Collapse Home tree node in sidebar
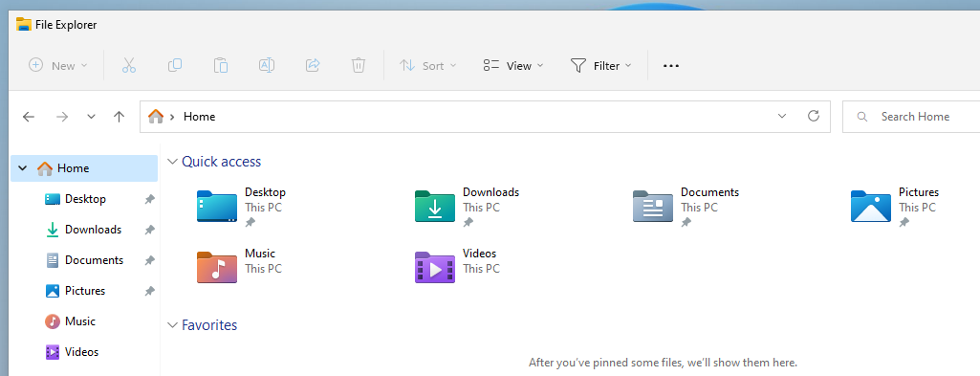Screen dimensions: 980x376 [23, 168]
